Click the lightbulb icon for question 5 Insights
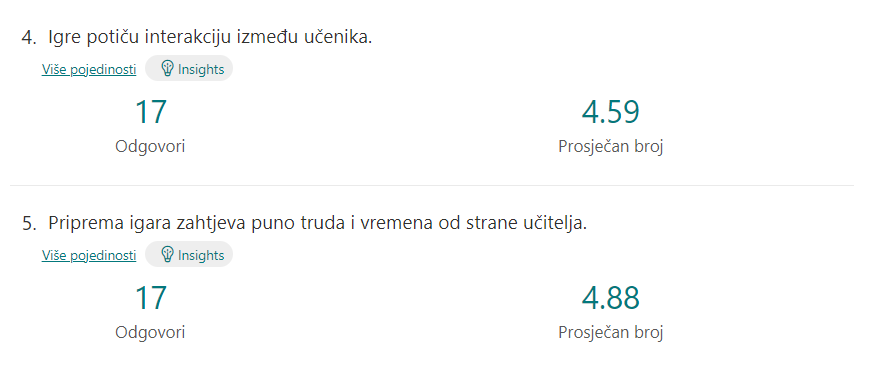The height and width of the screenshot is (365, 874). [x=167, y=255]
